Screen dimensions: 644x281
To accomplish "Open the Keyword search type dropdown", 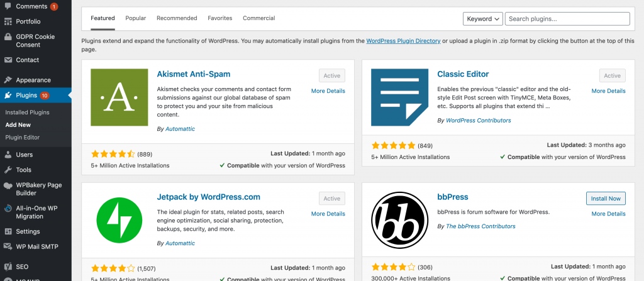I will (482, 19).
